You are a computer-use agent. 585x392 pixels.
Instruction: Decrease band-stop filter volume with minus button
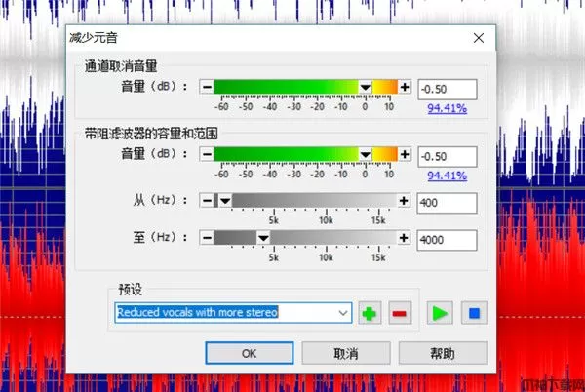(x=207, y=154)
